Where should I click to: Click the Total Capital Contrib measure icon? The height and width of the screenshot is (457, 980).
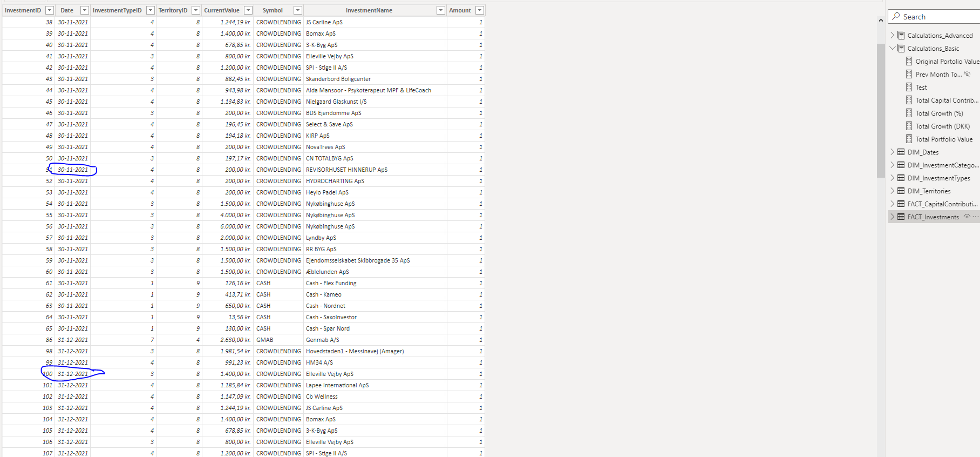[909, 100]
